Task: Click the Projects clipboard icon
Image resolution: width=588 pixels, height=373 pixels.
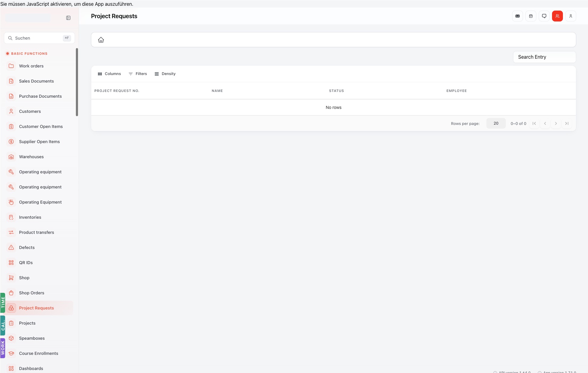Action: [11, 323]
